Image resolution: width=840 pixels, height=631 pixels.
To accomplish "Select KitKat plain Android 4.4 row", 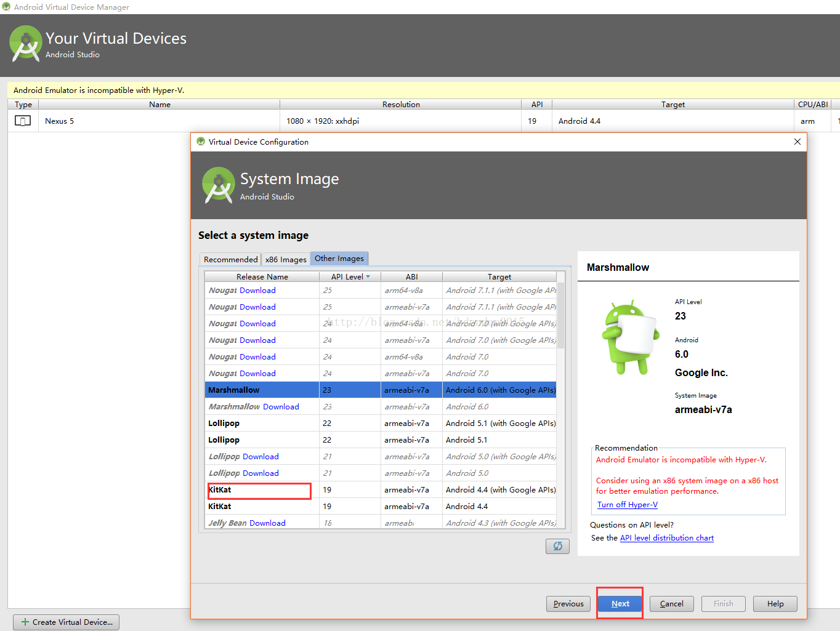I will click(x=381, y=506).
